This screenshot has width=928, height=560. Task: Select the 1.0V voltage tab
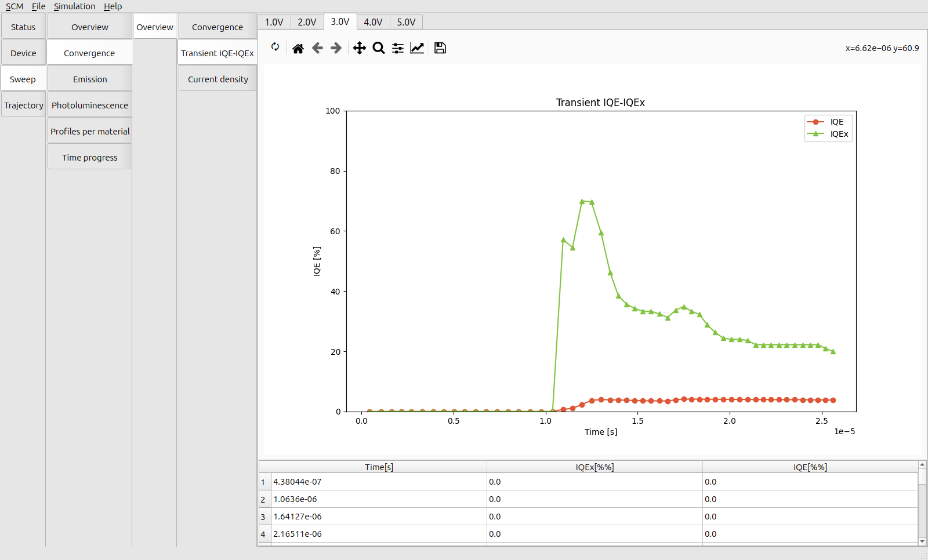274,22
